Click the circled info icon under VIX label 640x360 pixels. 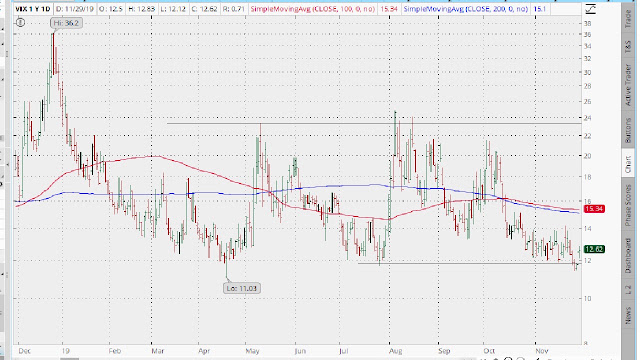coord(20,23)
